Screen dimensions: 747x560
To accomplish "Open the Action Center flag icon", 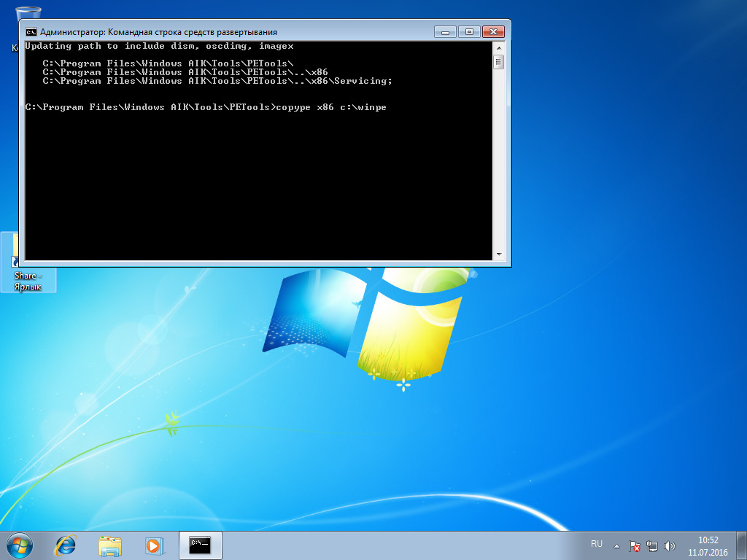I will point(634,546).
